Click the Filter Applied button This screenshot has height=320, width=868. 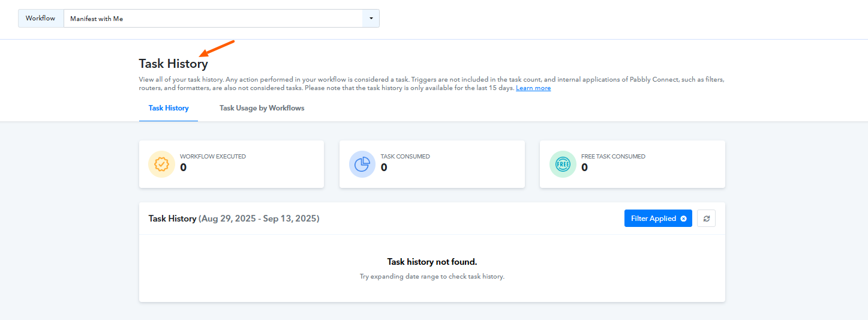(658, 219)
